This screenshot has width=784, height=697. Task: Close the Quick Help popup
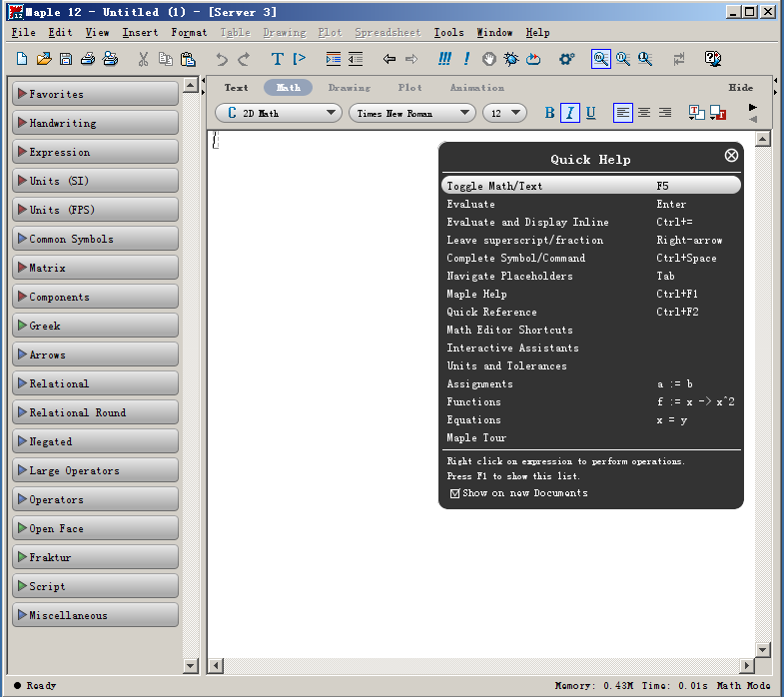[x=731, y=156]
